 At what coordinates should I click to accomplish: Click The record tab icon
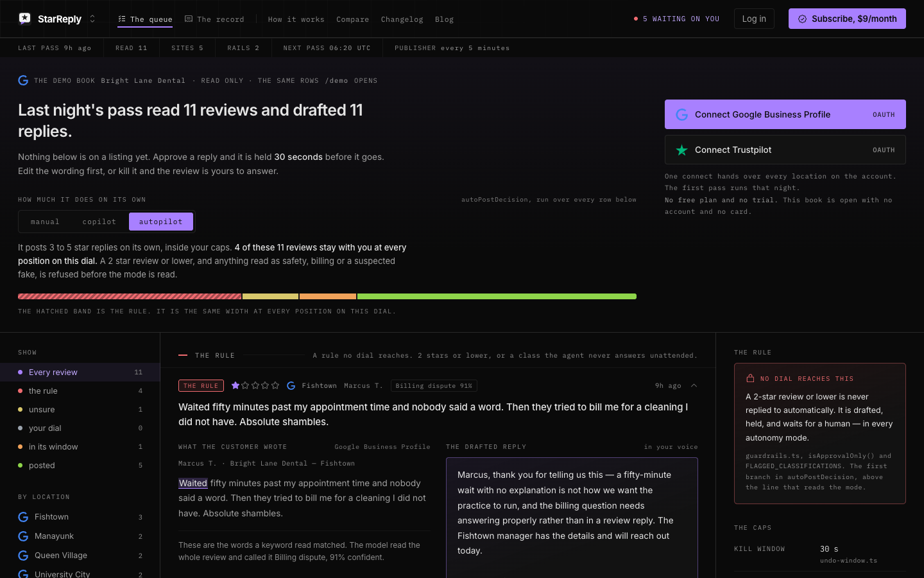point(189,19)
